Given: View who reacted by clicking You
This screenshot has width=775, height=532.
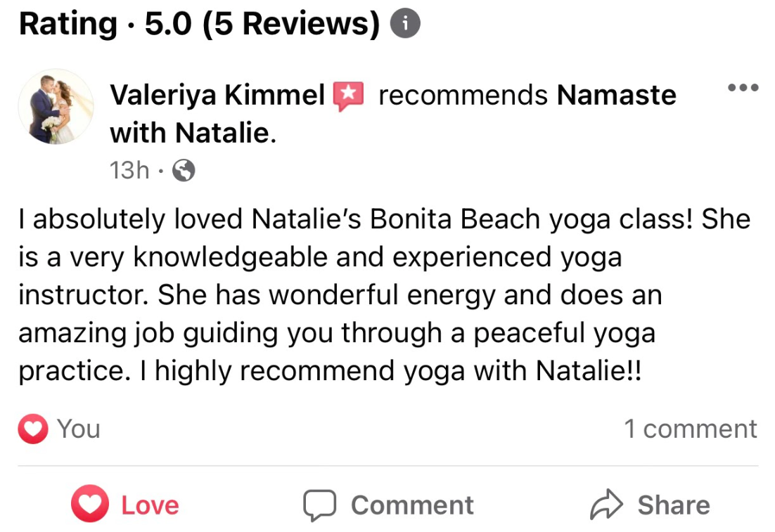Looking at the screenshot, I should pyautogui.click(x=79, y=429).
